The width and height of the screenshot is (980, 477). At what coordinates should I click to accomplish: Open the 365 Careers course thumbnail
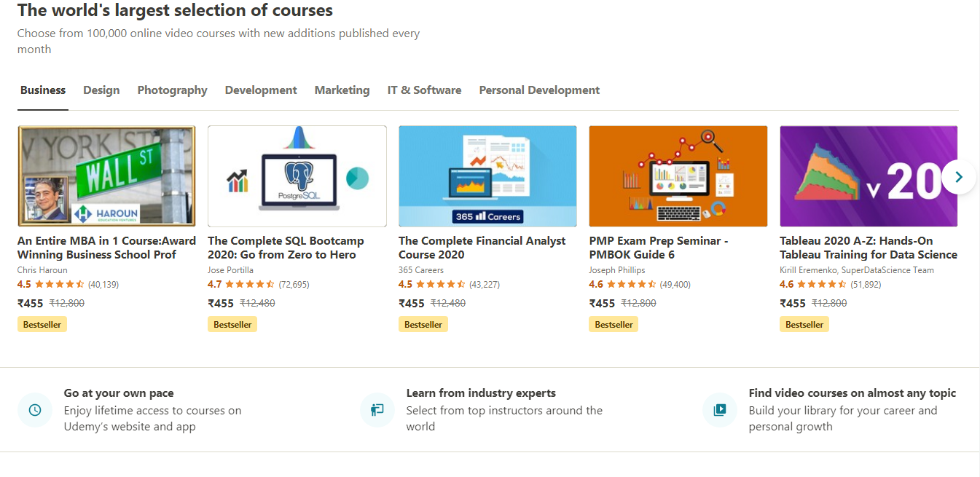tap(487, 176)
